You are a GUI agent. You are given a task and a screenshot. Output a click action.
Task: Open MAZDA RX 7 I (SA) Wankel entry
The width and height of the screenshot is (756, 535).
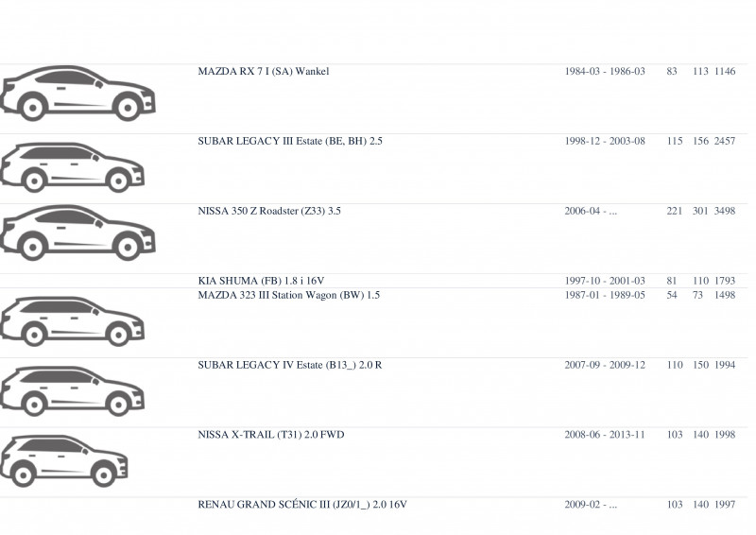(264, 72)
